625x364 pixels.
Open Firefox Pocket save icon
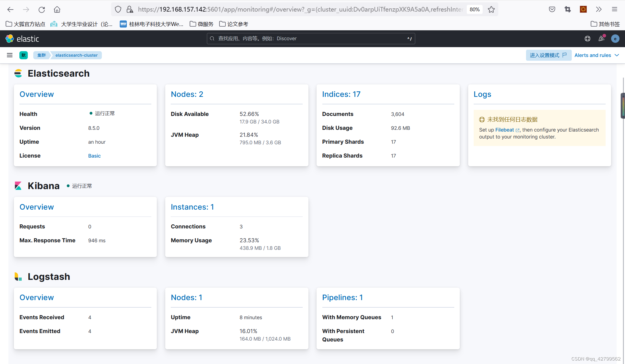click(552, 10)
